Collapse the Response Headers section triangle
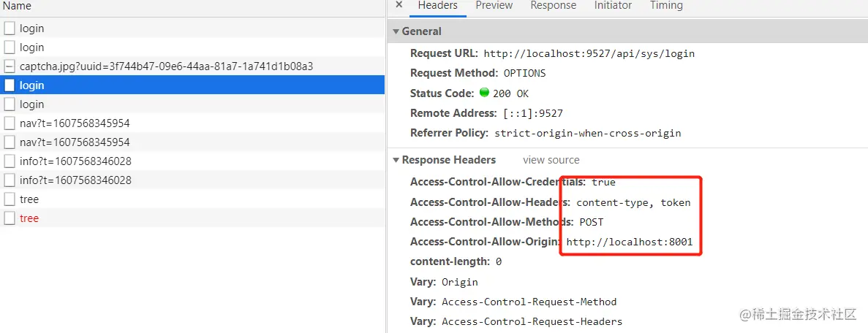Viewport: 868px width, 333px height. [396, 161]
